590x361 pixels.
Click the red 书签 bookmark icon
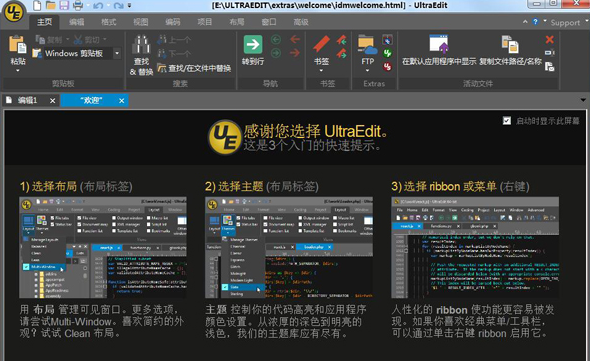(321, 44)
